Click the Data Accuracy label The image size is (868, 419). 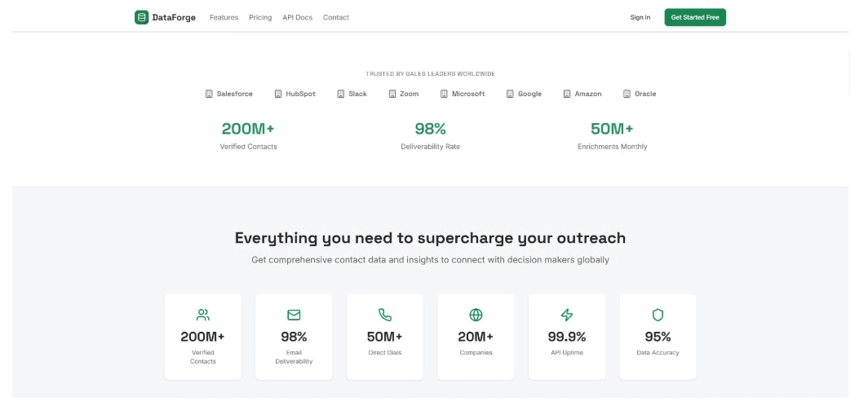(x=658, y=353)
